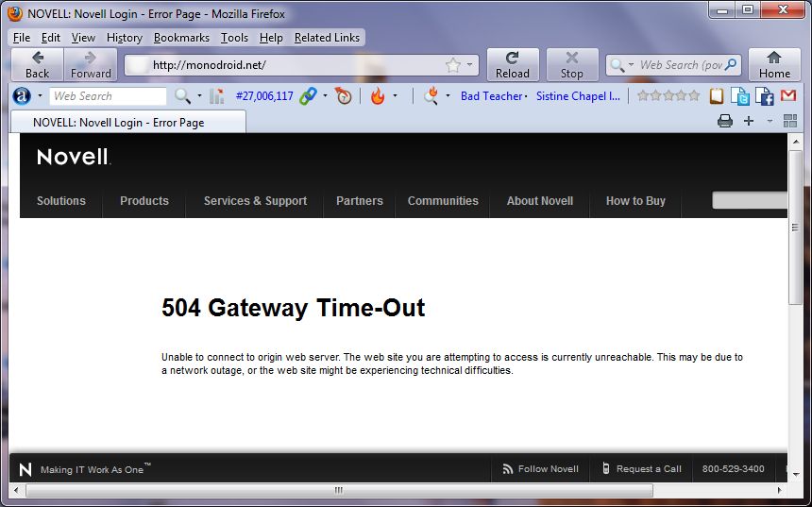This screenshot has width=812, height=507.
Task: Open the Products navigation item
Action: coord(144,201)
